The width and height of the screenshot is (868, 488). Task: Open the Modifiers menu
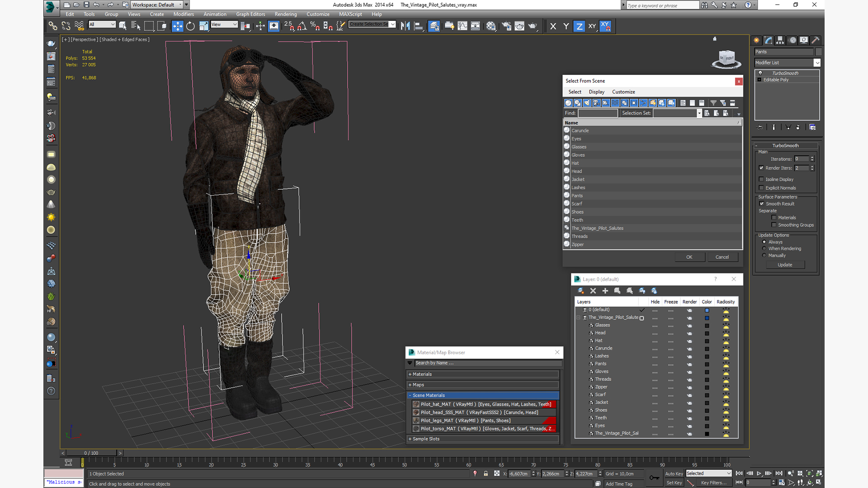[184, 14]
